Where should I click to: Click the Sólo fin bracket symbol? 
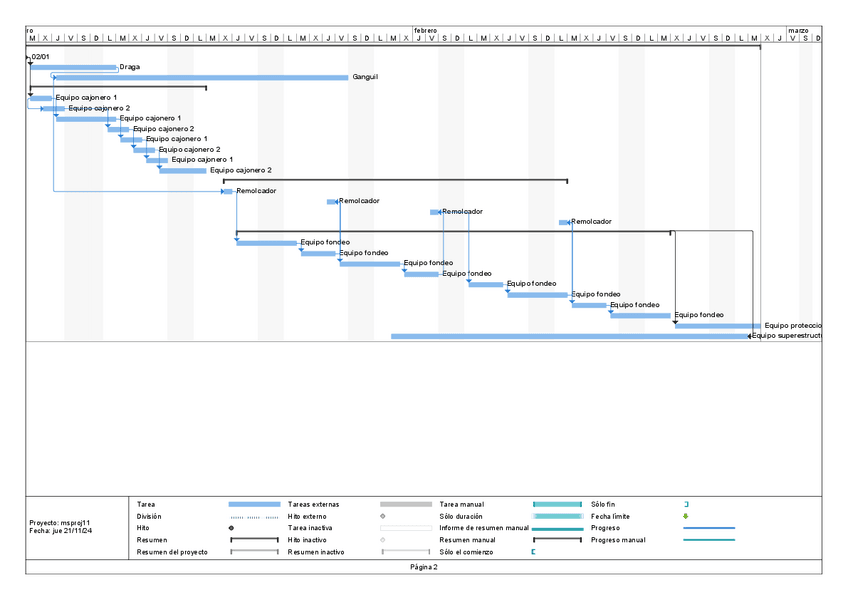point(686,504)
